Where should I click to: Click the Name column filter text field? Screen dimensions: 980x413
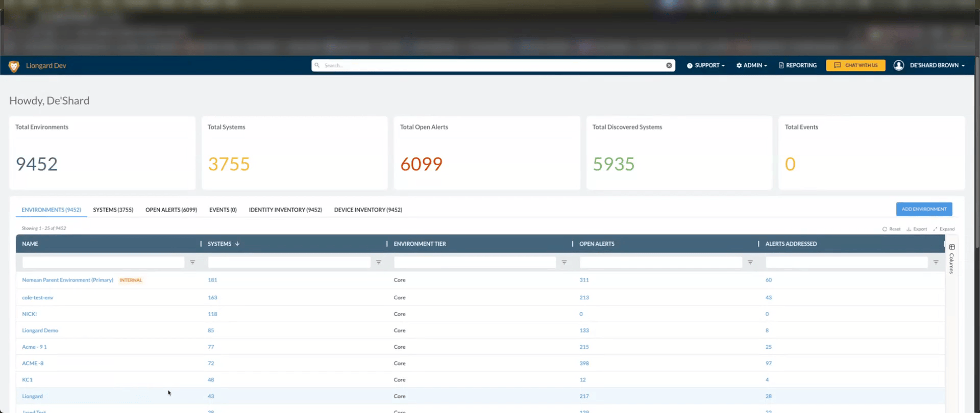click(x=103, y=262)
